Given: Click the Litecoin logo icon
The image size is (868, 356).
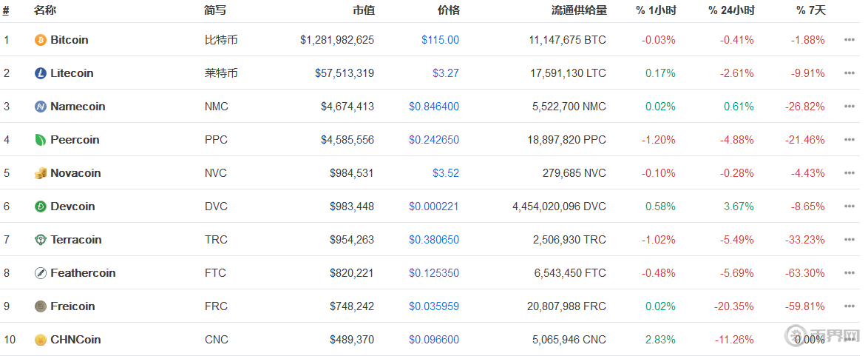Looking at the screenshot, I should pos(41,73).
